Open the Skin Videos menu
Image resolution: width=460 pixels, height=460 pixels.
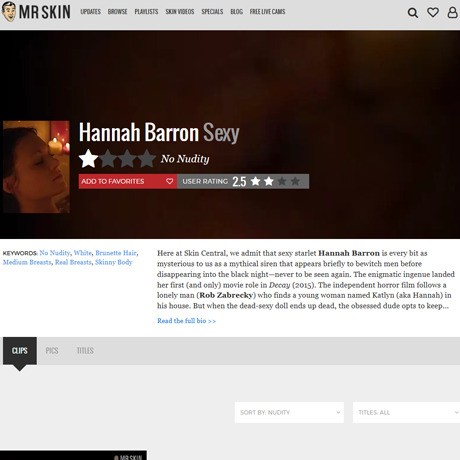[x=180, y=12]
